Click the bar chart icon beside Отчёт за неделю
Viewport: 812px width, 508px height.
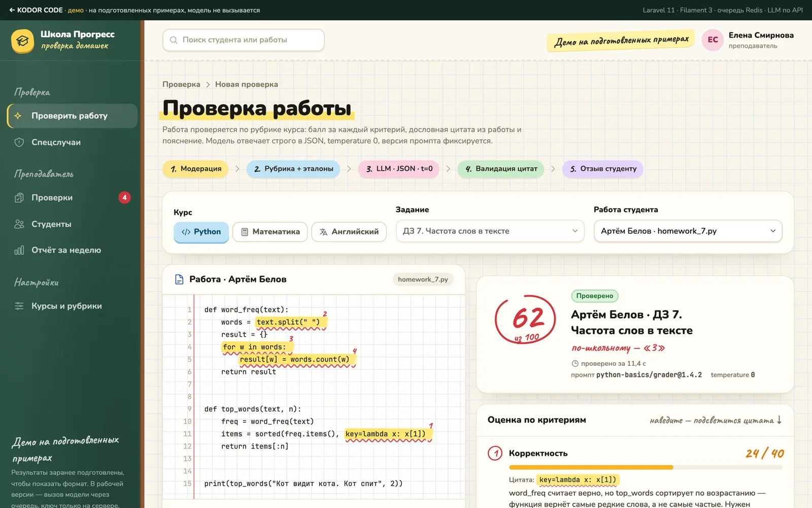click(x=19, y=250)
